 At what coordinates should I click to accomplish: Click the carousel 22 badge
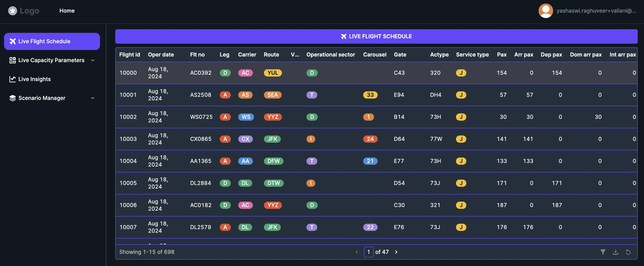[370, 227]
